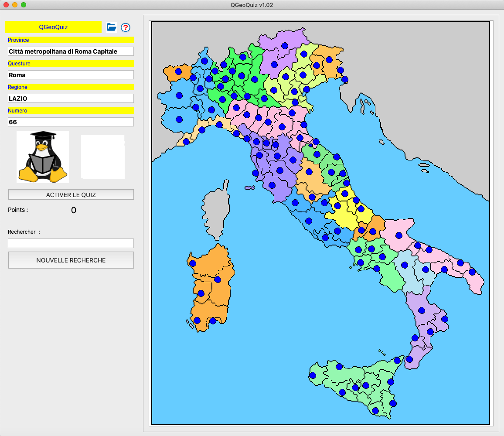
Task: Click the yellow QGeoQuiz title banner
Action: (x=53, y=27)
